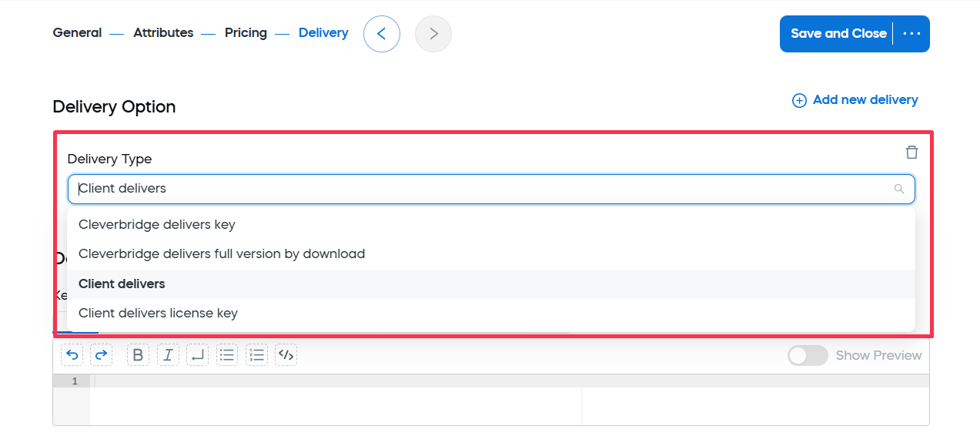The height and width of the screenshot is (443, 980).
Task: Insert a bulleted list
Action: click(227, 355)
